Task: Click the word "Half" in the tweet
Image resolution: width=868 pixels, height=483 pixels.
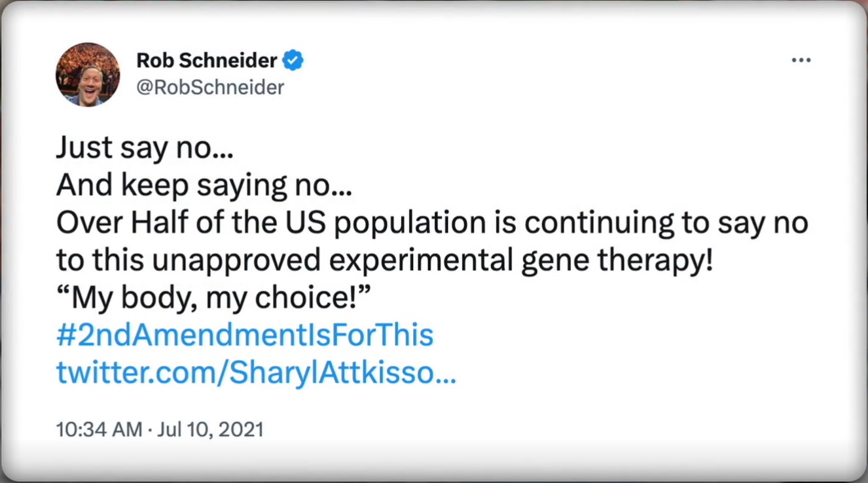Action: pos(160,223)
